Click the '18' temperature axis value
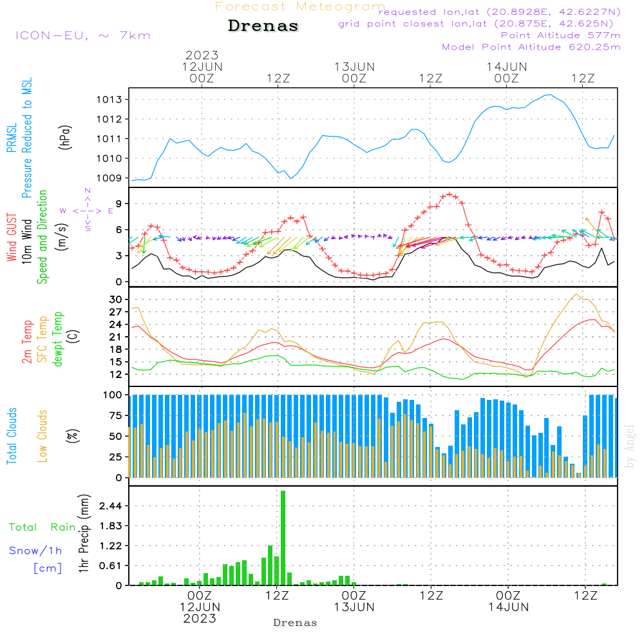The height and width of the screenshot is (644, 644). click(116, 350)
